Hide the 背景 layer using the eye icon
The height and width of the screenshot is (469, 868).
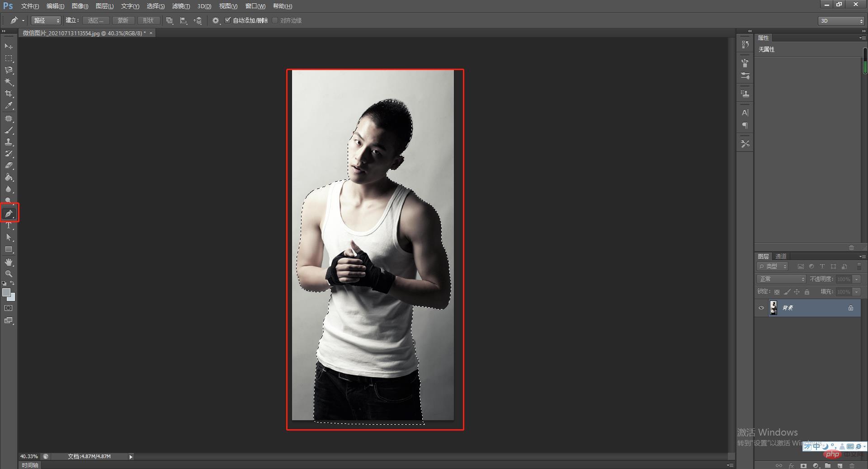[x=761, y=308]
